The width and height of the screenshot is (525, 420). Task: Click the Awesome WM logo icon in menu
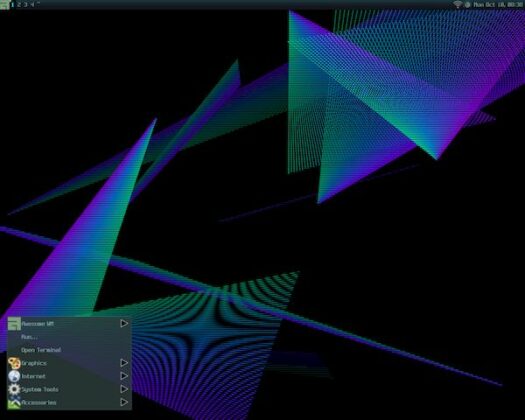click(x=14, y=324)
